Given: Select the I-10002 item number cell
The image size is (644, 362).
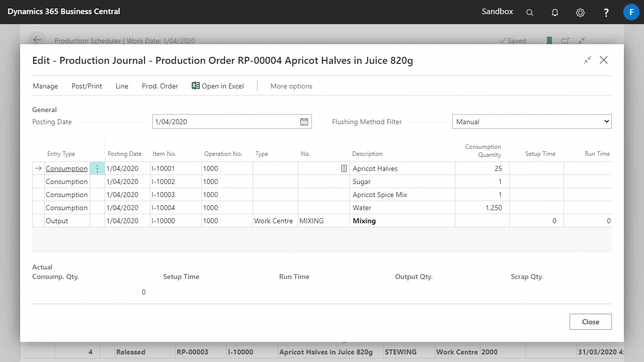Looking at the screenshot, I should click(x=176, y=182).
